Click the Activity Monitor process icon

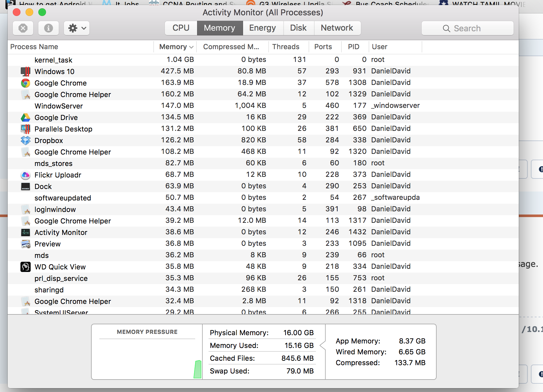(26, 232)
